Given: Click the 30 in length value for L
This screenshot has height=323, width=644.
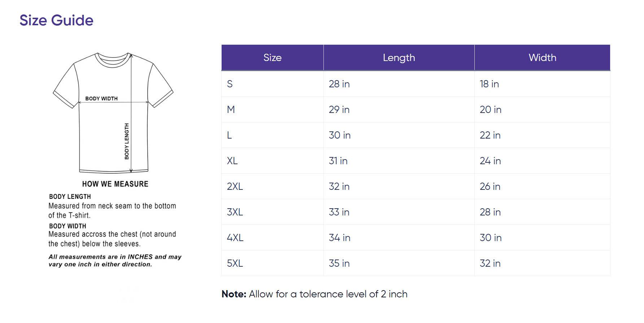Looking at the screenshot, I should (x=339, y=135).
